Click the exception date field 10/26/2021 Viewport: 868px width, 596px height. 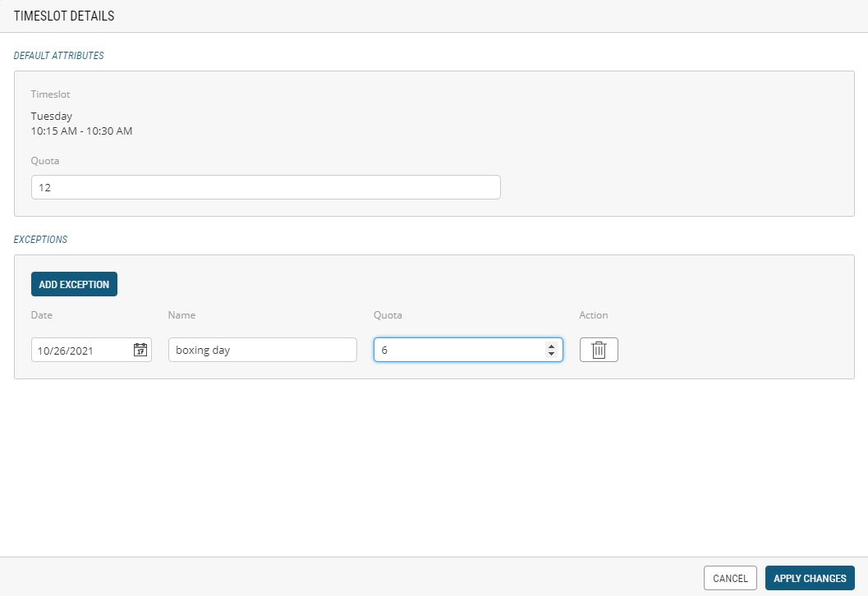(x=80, y=350)
